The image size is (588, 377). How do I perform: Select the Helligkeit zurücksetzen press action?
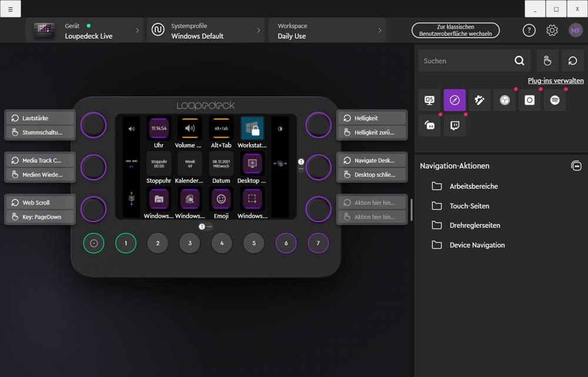click(372, 132)
